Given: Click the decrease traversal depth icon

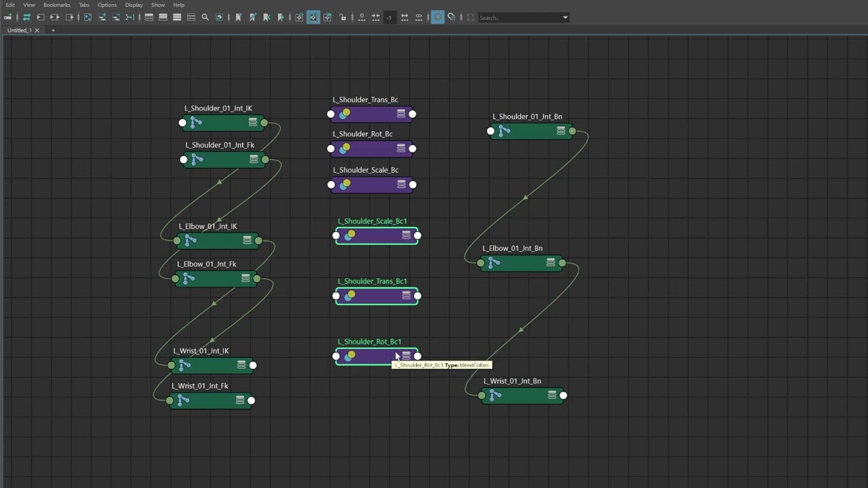Looking at the screenshot, I should 375,17.
